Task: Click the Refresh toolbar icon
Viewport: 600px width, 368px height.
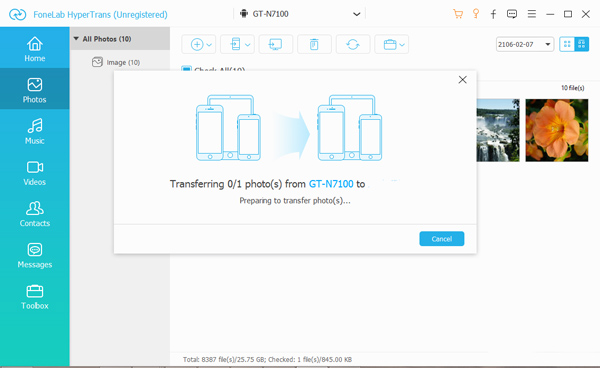Action: (x=353, y=44)
